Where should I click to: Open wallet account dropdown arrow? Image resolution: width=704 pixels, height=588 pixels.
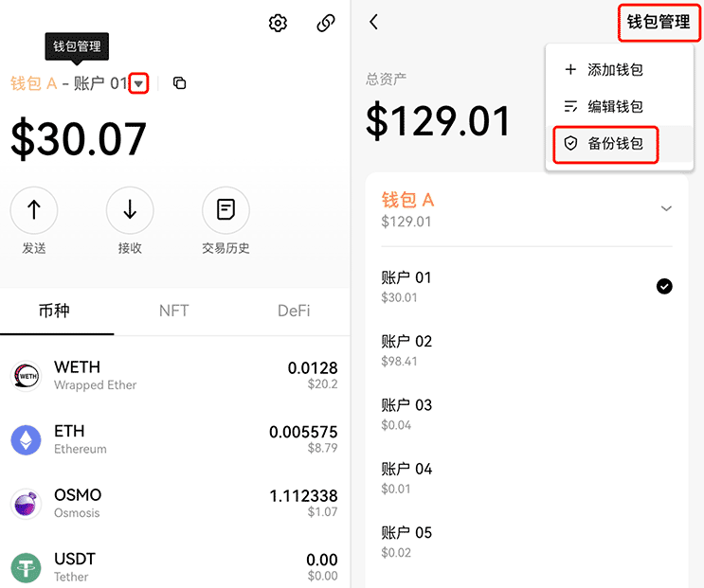(x=139, y=83)
